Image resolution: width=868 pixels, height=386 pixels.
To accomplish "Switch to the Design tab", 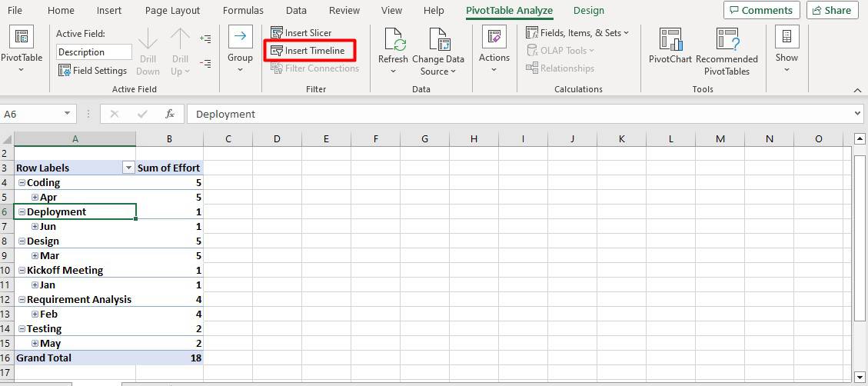I will click(x=588, y=11).
